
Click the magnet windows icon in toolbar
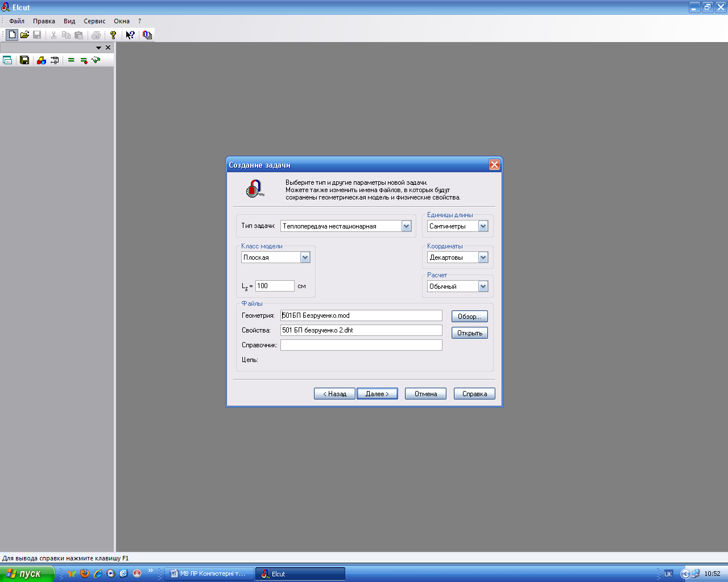pyautogui.click(x=147, y=35)
